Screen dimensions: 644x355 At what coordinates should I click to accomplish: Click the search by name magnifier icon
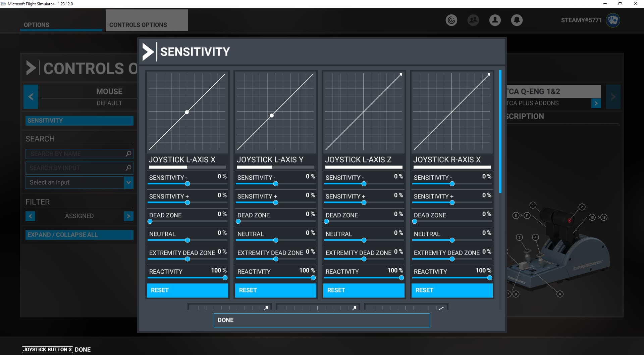[x=128, y=154]
